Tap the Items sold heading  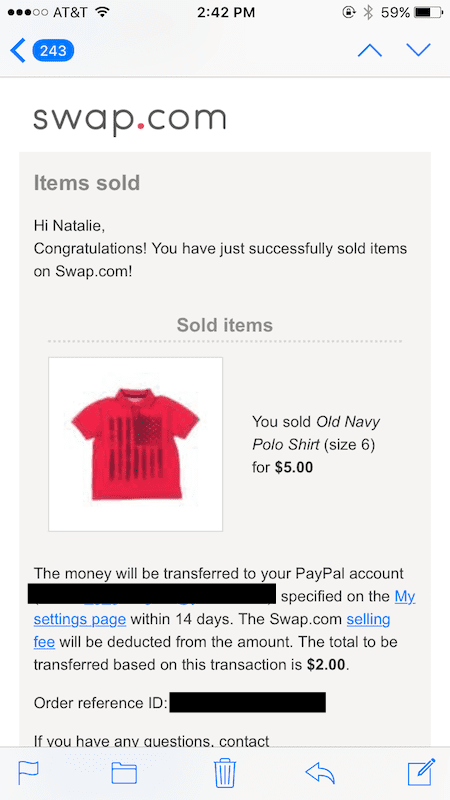tap(87, 183)
